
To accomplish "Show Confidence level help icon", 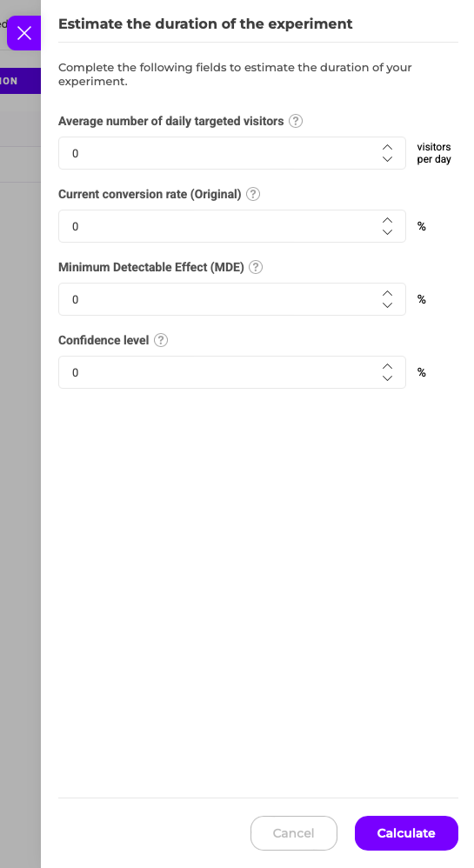I will coord(161,340).
